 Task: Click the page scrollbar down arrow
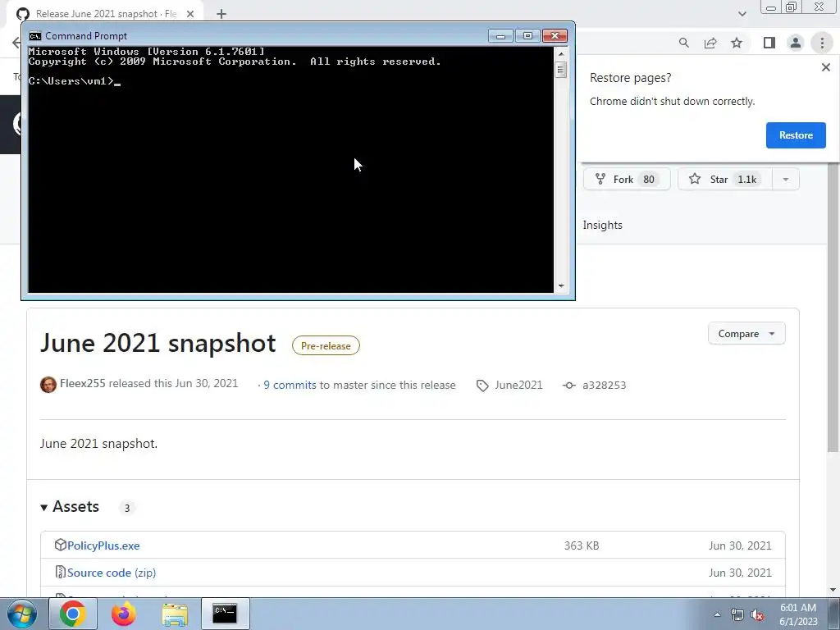[x=833, y=590]
